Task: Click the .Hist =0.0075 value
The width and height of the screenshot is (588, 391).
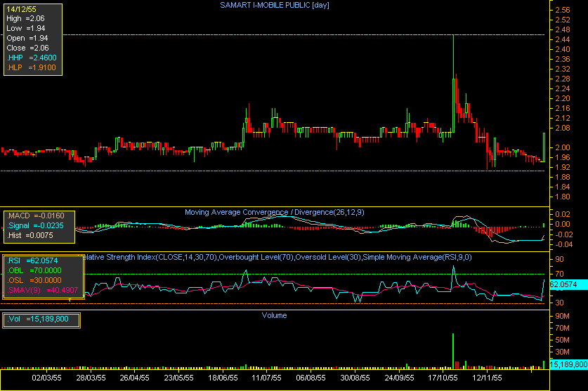Action: pyautogui.click(x=30, y=235)
